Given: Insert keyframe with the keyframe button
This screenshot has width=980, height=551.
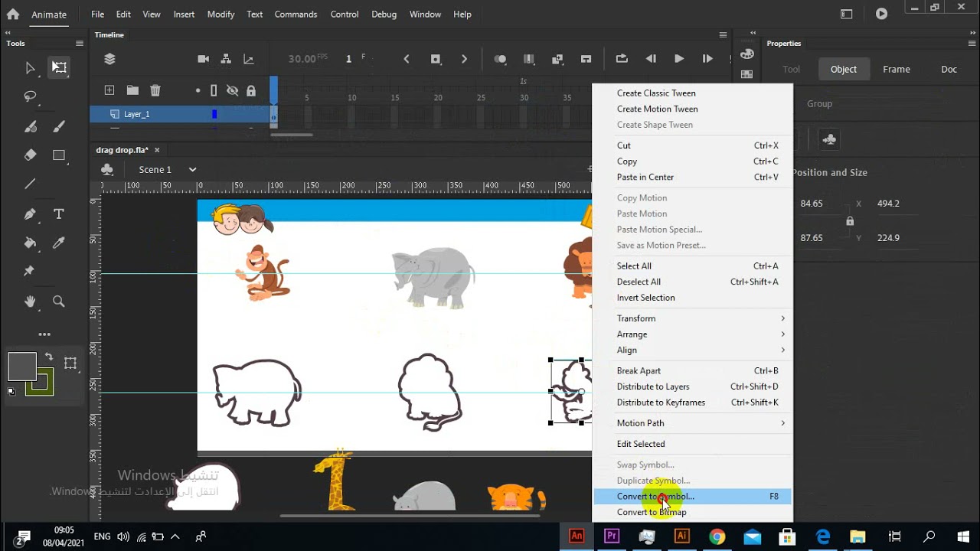Looking at the screenshot, I should coord(436,59).
